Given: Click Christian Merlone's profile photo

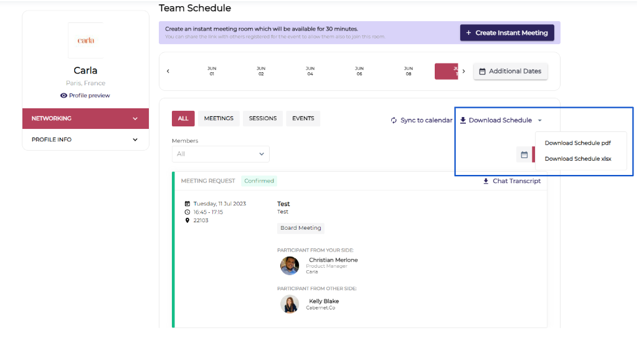Looking at the screenshot, I should [x=290, y=266].
